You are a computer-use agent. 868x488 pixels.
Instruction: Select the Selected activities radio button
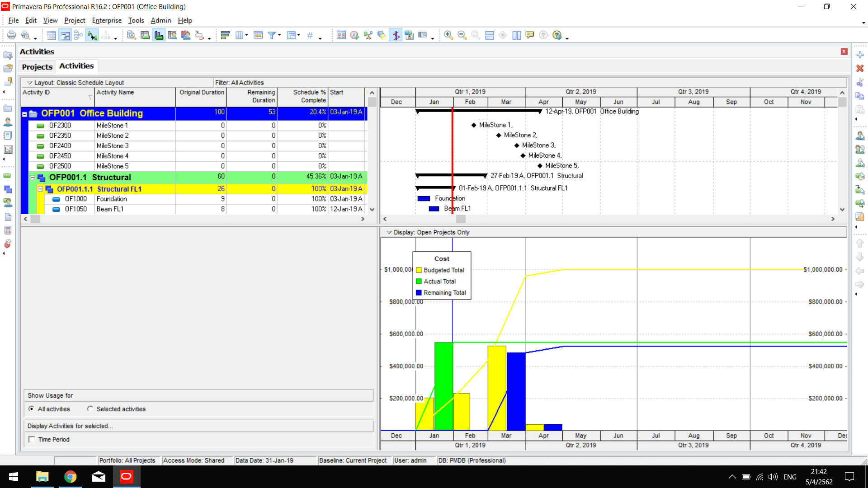click(x=90, y=409)
